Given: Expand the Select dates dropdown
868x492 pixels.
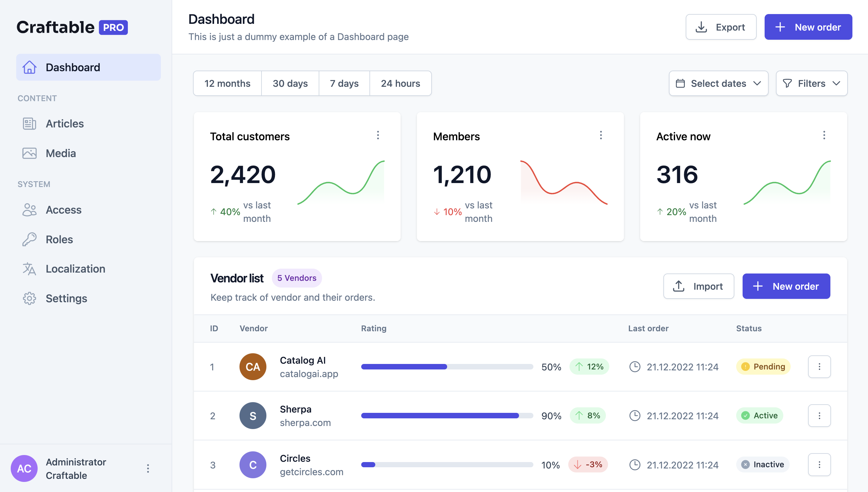Looking at the screenshot, I should tap(718, 83).
